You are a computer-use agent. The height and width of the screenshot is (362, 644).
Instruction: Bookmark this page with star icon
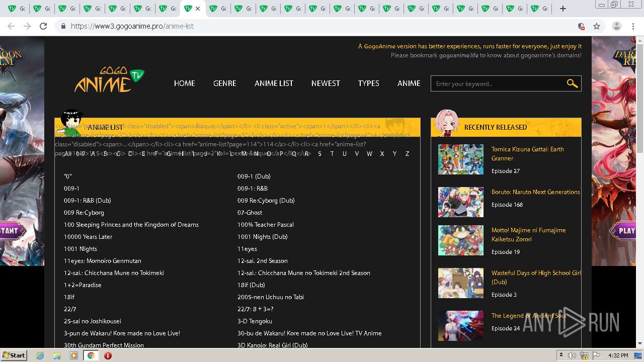pos(597,26)
